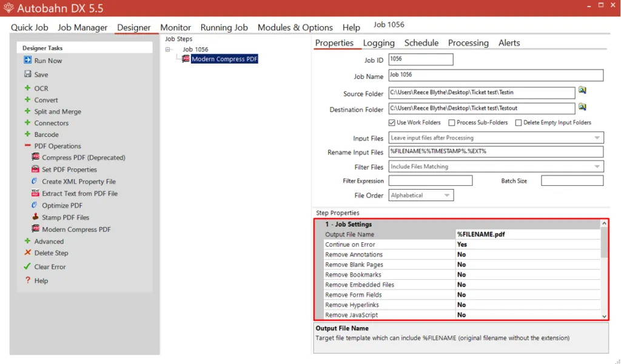Open the Running Job menu

pos(224,27)
